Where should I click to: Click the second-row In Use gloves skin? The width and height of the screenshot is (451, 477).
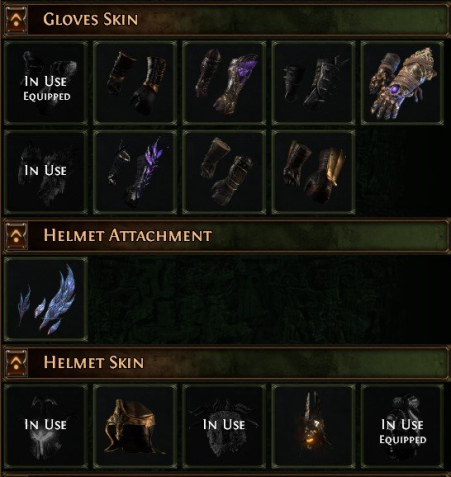tap(46, 172)
